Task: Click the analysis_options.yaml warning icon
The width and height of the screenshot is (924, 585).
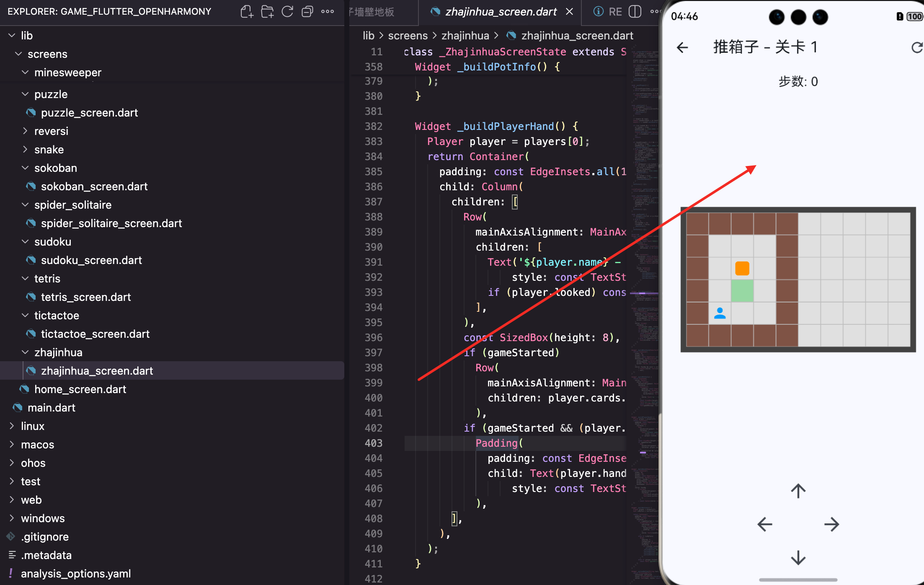Action: tap(11, 573)
